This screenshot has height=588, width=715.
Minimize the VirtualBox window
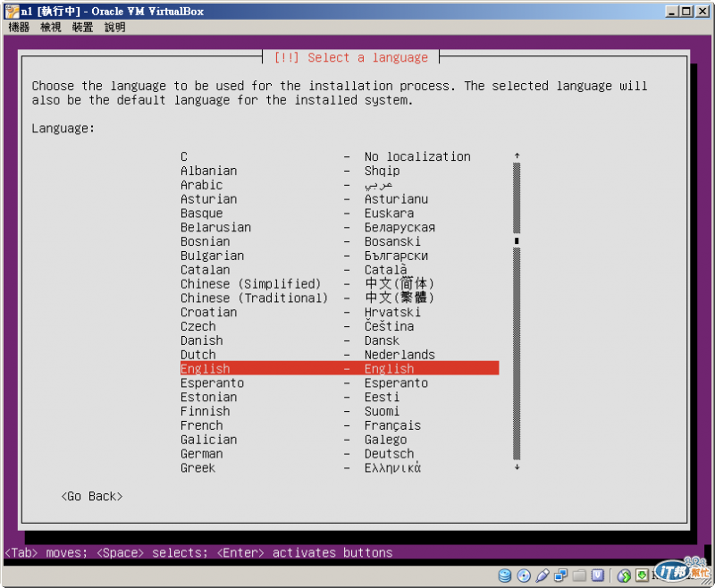coord(671,11)
